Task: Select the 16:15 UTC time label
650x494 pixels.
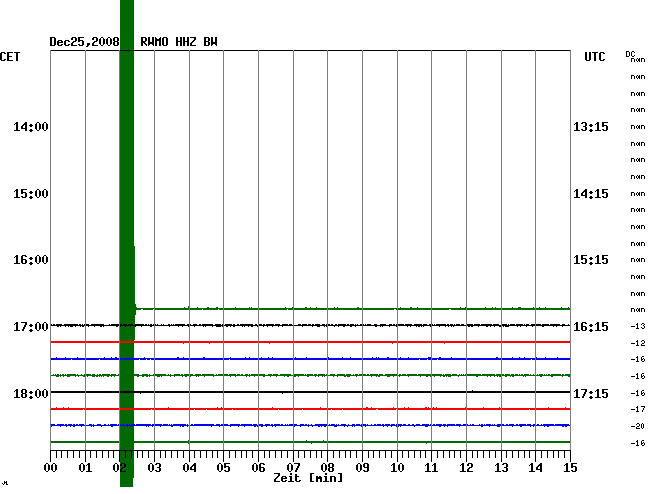Action: [591, 327]
